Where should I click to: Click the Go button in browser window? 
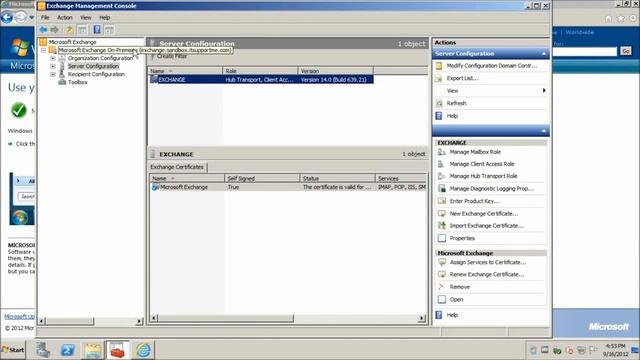click(x=626, y=51)
